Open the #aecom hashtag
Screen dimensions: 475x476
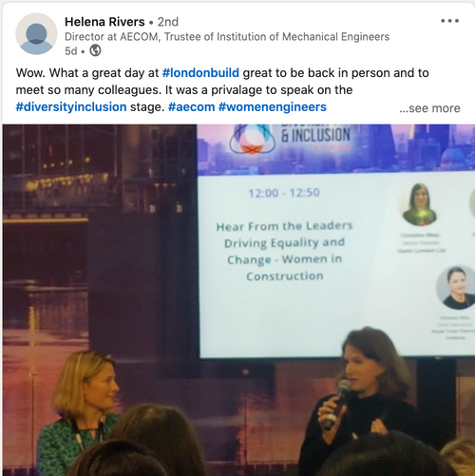tap(191, 107)
